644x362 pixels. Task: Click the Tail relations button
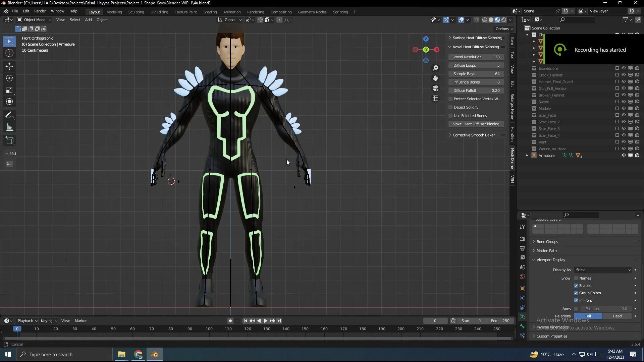click(x=588, y=316)
